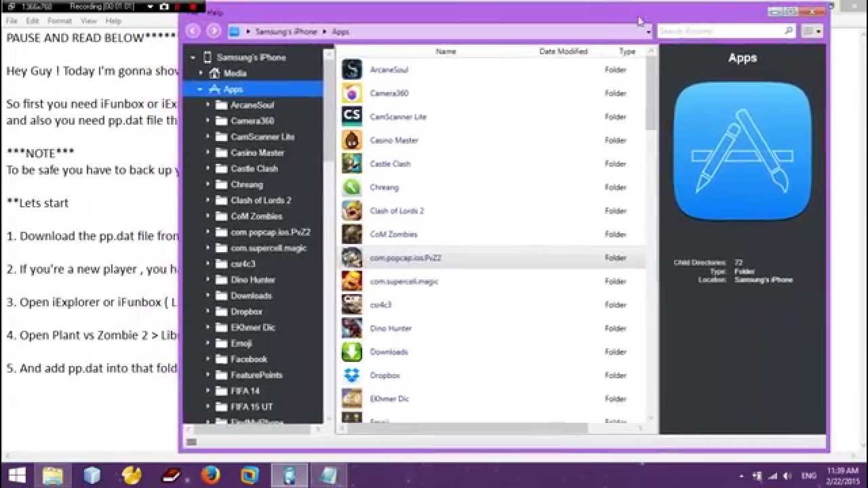Select the com.popcap.ios.PvZ2 app icon
The width and height of the screenshot is (868, 488).
click(352, 258)
